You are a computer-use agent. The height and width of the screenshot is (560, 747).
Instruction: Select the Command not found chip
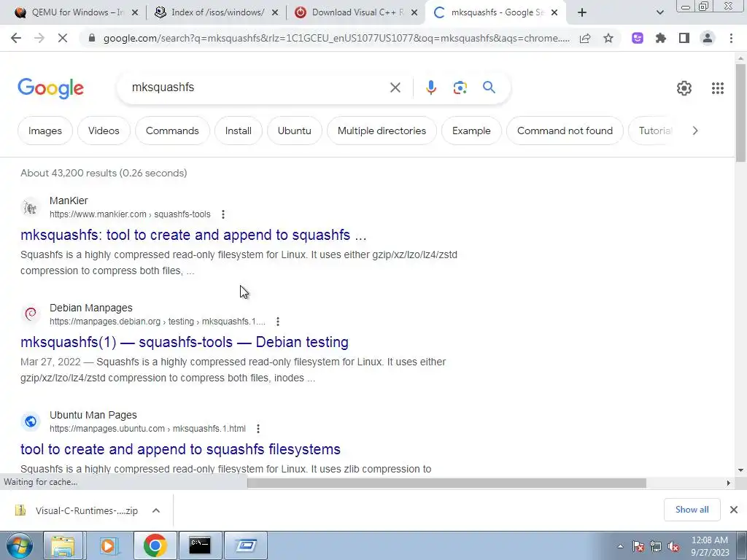(x=565, y=131)
